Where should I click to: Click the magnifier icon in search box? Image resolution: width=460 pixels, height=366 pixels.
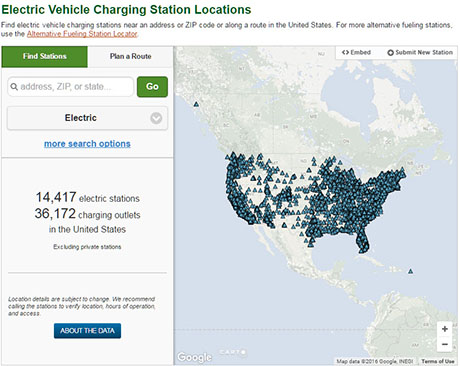(x=14, y=87)
